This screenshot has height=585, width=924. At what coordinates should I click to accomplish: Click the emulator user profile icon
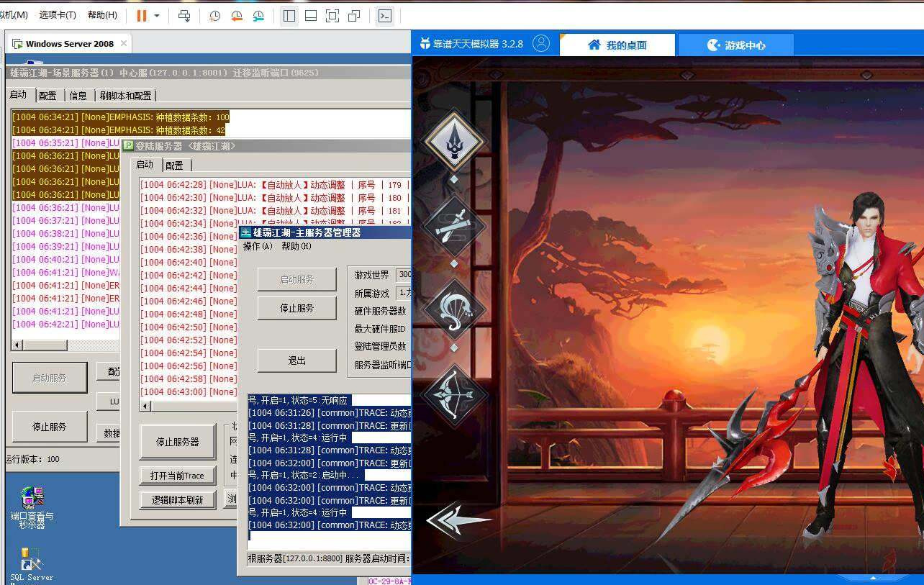pos(541,44)
